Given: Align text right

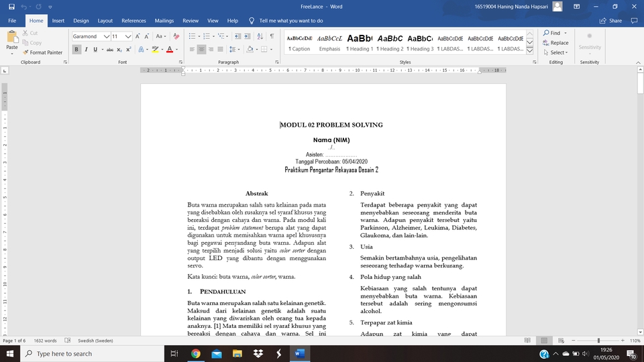Looking at the screenshot, I should 211,50.
